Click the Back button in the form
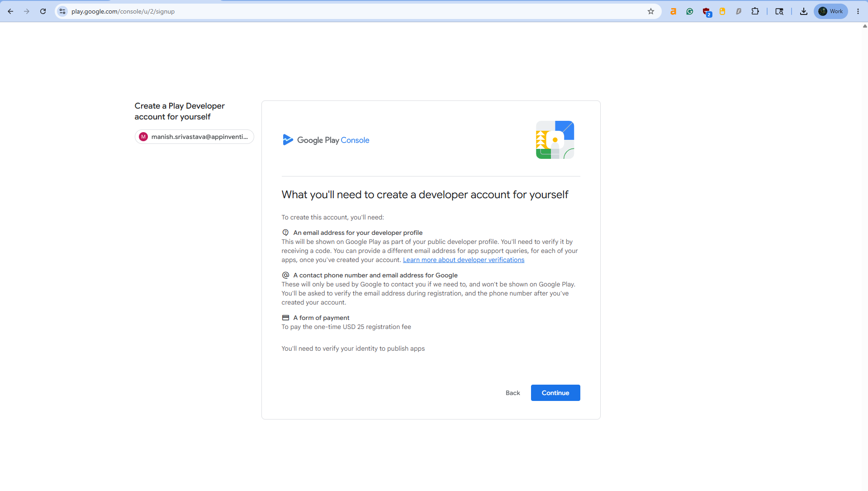The width and height of the screenshot is (868, 491). click(512, 393)
